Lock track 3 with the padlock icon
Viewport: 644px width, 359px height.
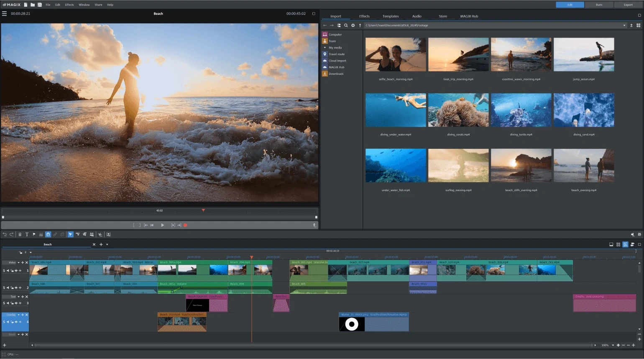[x=12, y=303]
